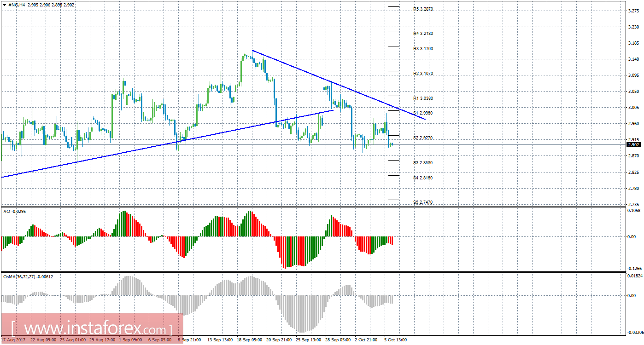Click 3.050 on the price axis
Image resolution: width=644 pixels, height=345 pixels.
point(633,92)
